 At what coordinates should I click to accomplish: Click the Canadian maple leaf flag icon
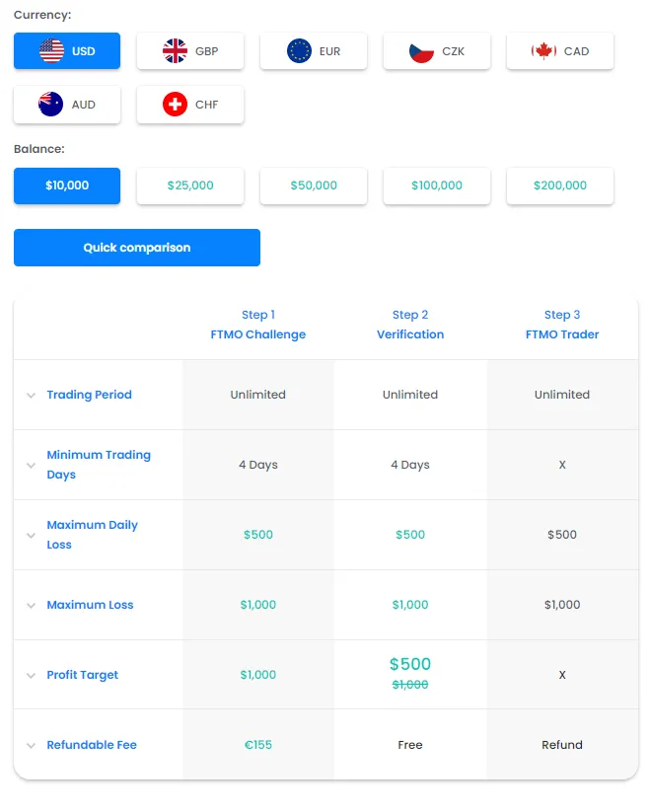(x=543, y=50)
